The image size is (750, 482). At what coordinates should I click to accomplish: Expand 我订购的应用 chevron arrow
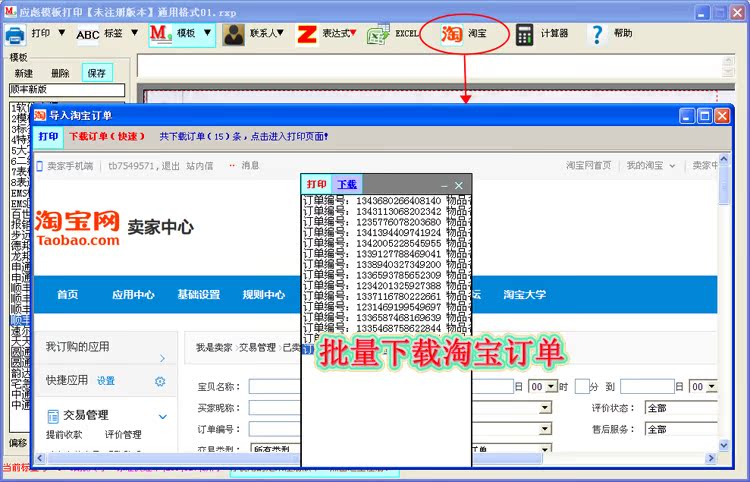162,358
